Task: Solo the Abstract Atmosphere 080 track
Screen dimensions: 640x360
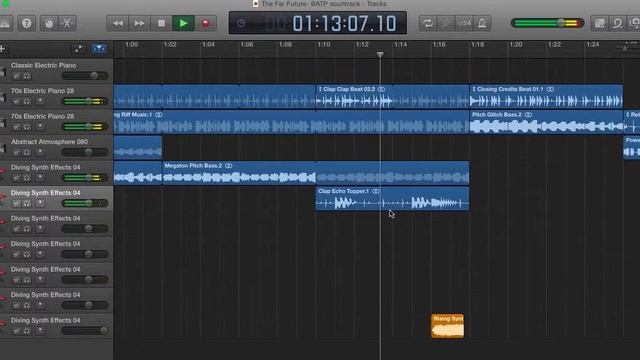Action: tap(27, 152)
